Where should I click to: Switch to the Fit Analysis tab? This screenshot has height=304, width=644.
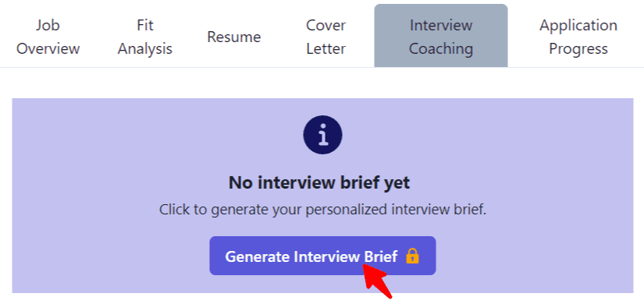[145, 37]
